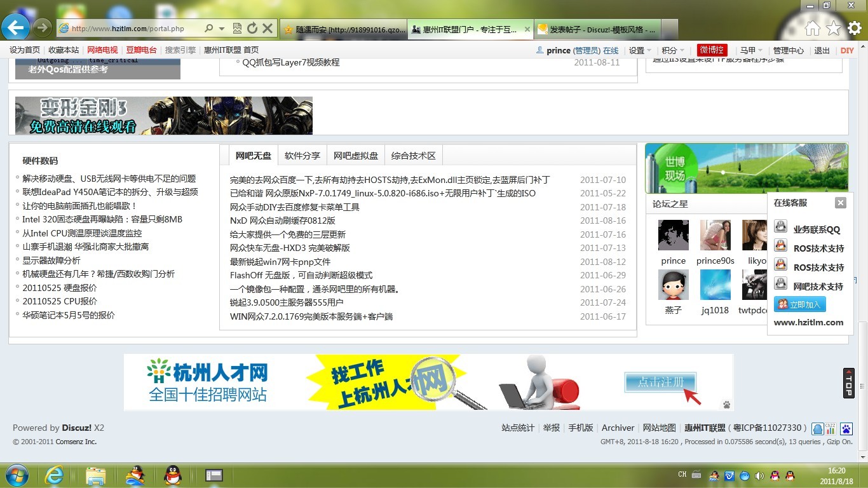
Task: Open the Windows Start button
Action: (x=16, y=475)
